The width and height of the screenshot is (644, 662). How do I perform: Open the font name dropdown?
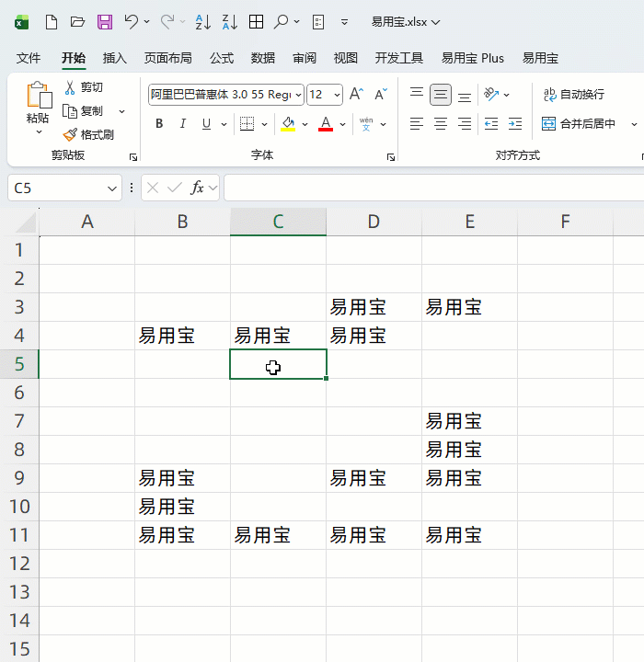(297, 95)
